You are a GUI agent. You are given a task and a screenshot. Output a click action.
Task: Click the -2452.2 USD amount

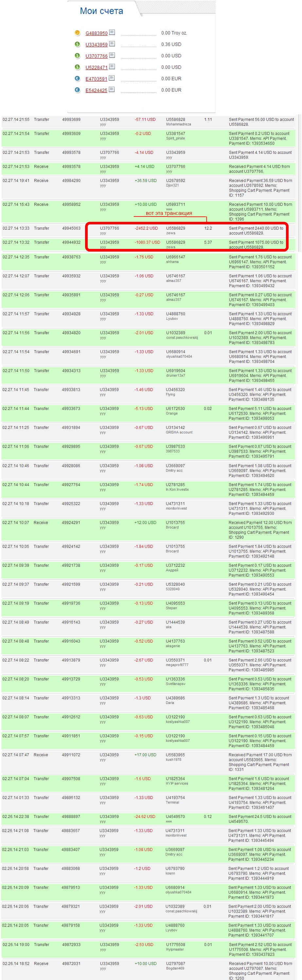pyautogui.click(x=146, y=229)
